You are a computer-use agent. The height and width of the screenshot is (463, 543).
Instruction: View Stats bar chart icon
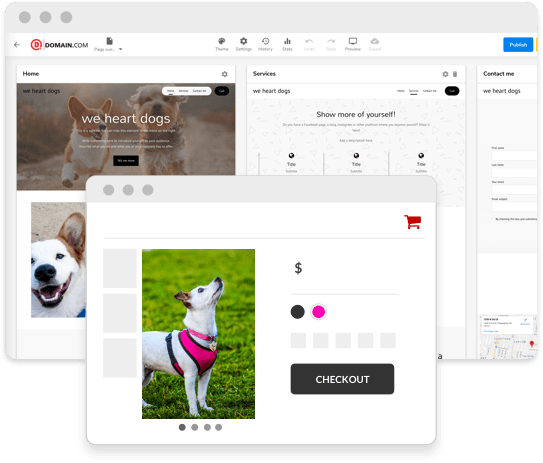287,41
